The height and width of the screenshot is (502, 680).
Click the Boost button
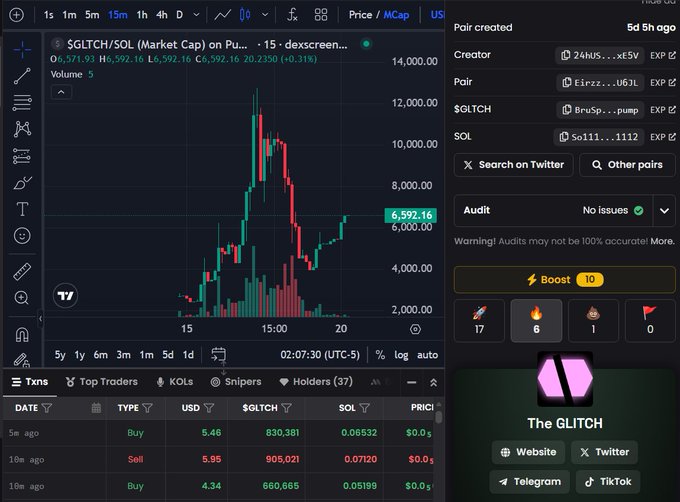click(565, 280)
